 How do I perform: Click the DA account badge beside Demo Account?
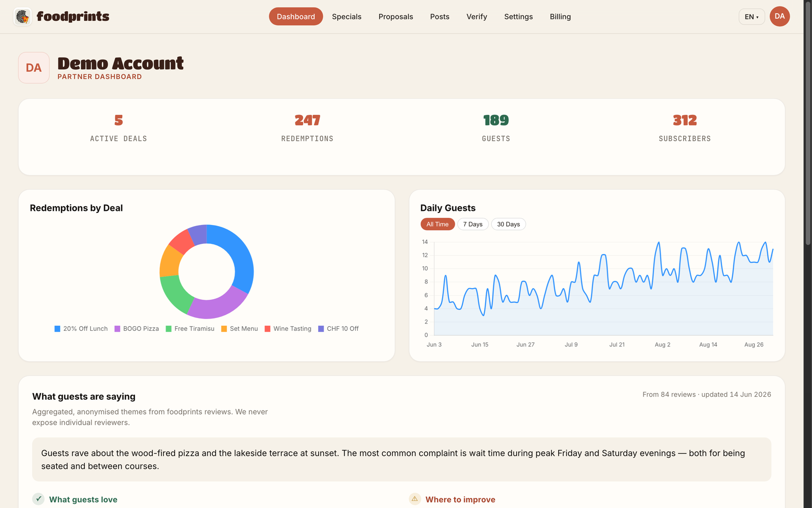click(x=34, y=68)
